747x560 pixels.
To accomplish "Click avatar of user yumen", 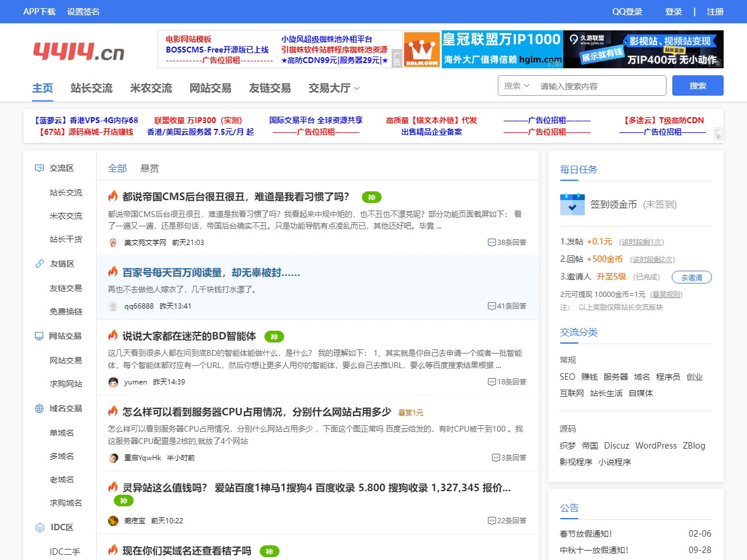I will click(113, 382).
